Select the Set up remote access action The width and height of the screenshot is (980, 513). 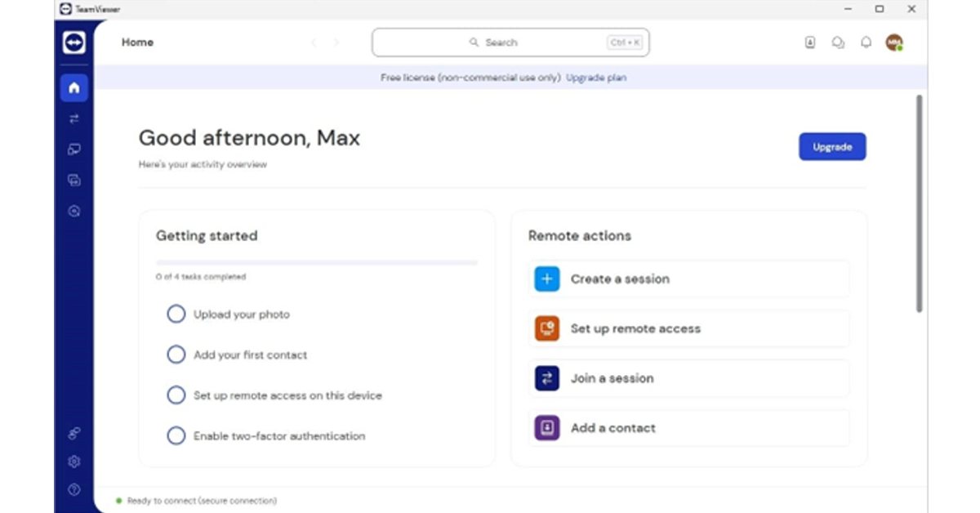688,328
